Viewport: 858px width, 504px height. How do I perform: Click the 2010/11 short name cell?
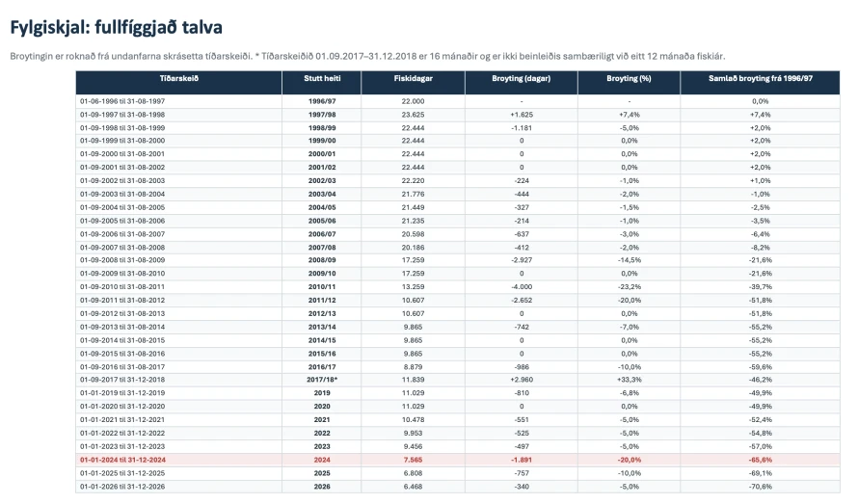pyautogui.click(x=322, y=287)
